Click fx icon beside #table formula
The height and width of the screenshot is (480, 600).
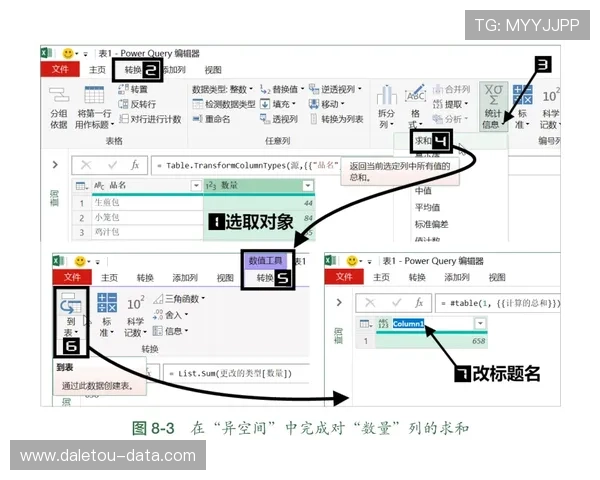[419, 303]
